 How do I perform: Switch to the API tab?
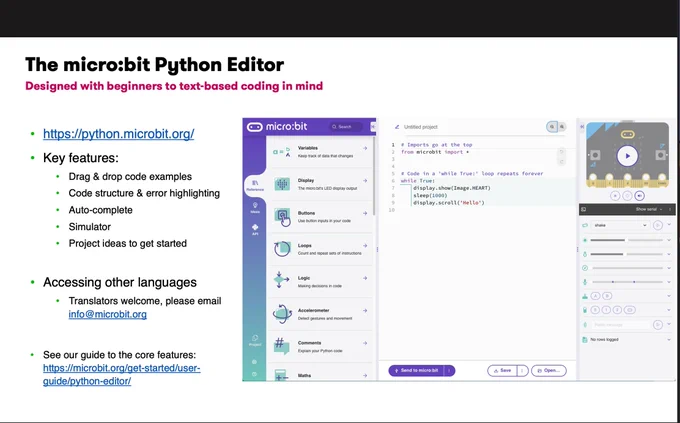(x=255, y=230)
